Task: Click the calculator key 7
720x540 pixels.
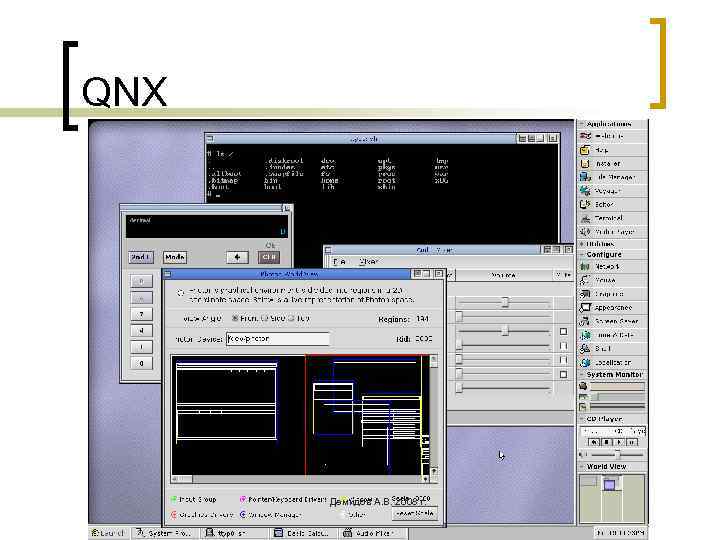Action: 141,314
